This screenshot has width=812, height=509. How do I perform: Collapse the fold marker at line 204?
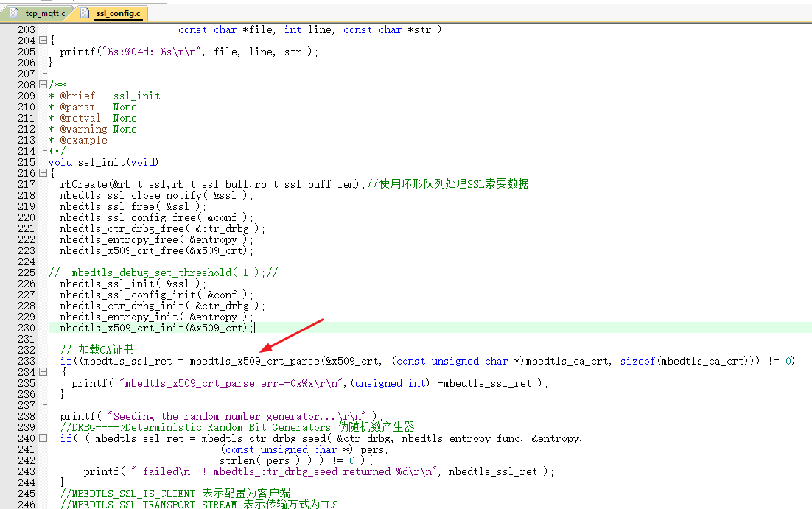(x=43, y=41)
